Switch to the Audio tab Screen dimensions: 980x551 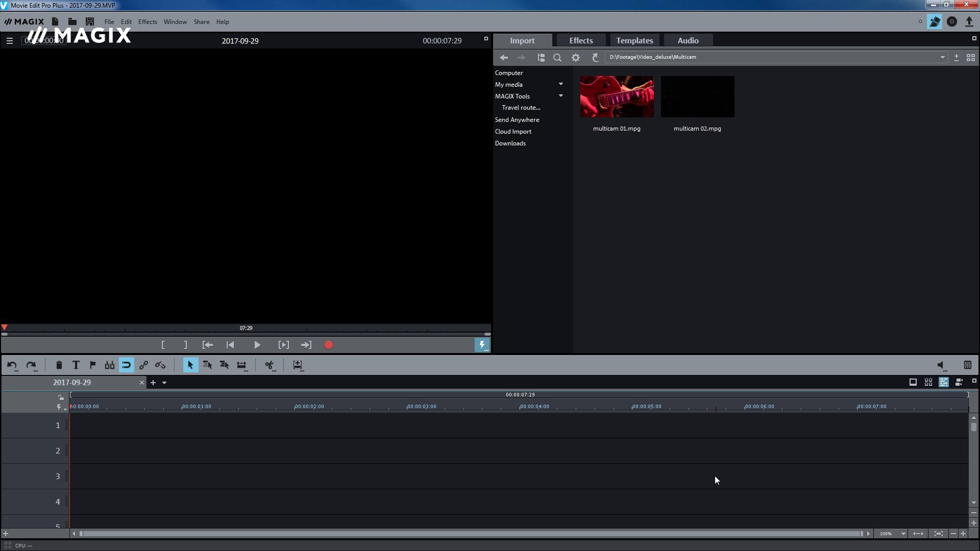click(x=688, y=40)
